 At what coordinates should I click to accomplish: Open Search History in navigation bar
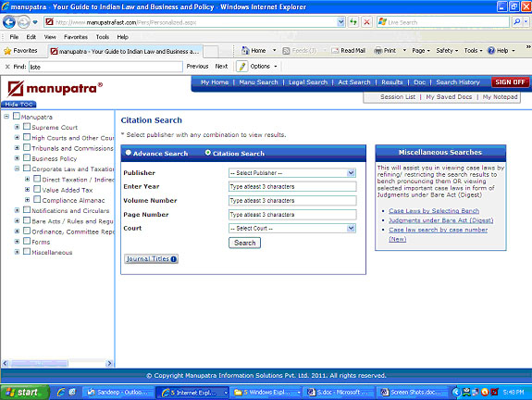[x=458, y=82]
